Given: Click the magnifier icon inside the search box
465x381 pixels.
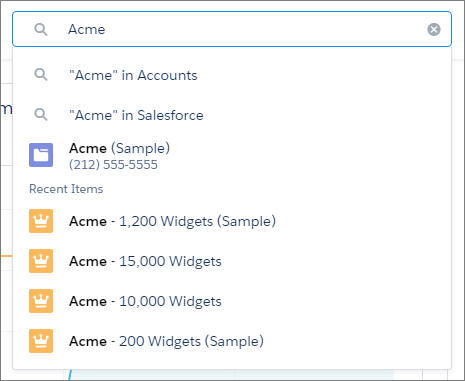Looking at the screenshot, I should 41,29.
